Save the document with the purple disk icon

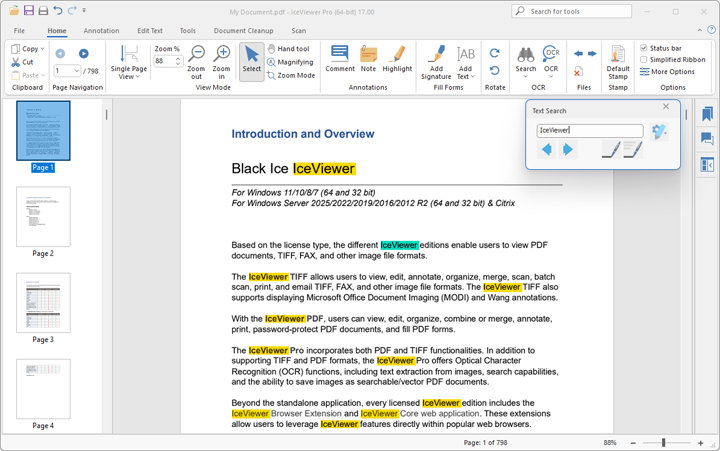(29, 10)
